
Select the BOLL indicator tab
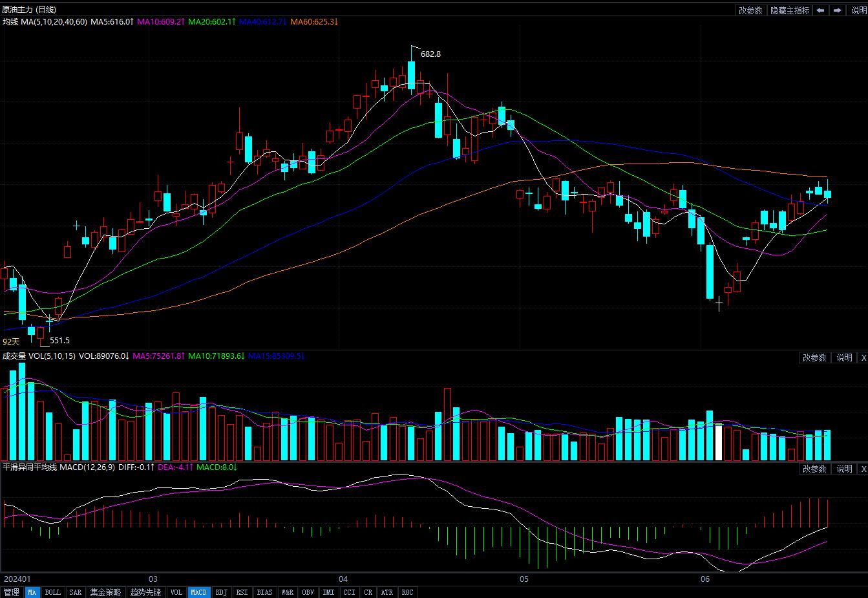[52, 592]
